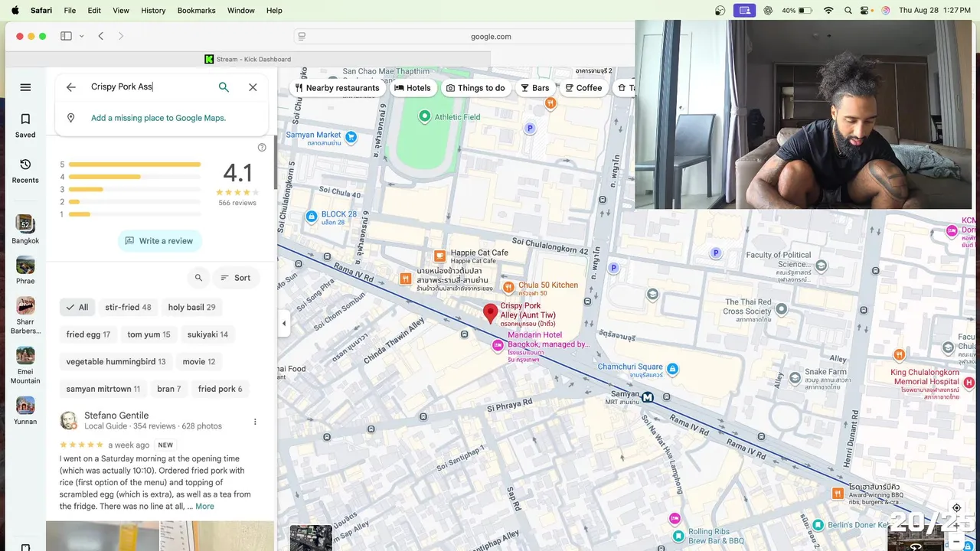Click Add a missing place to Google Maps
The width and height of the screenshot is (980, 551).
[158, 118]
